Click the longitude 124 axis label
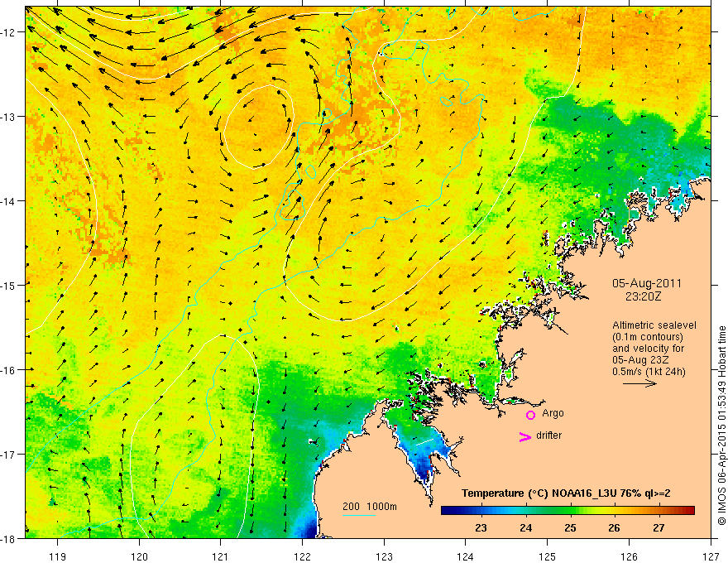The width and height of the screenshot is (728, 563). pos(466,556)
